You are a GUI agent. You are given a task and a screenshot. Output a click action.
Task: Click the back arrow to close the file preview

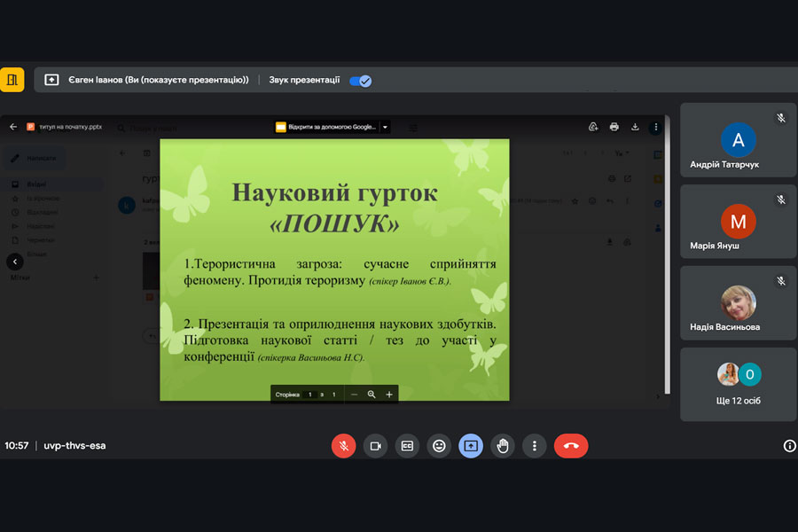13,127
